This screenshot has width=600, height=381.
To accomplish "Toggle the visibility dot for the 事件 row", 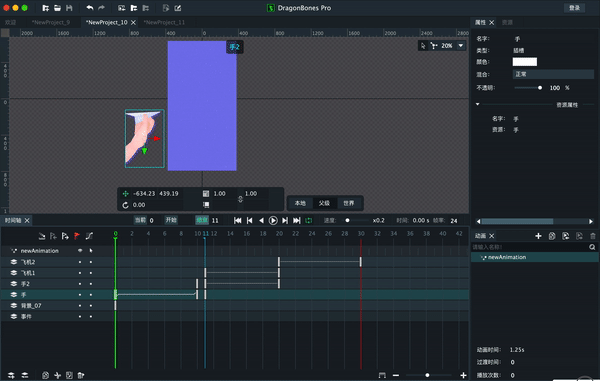I will [80, 316].
